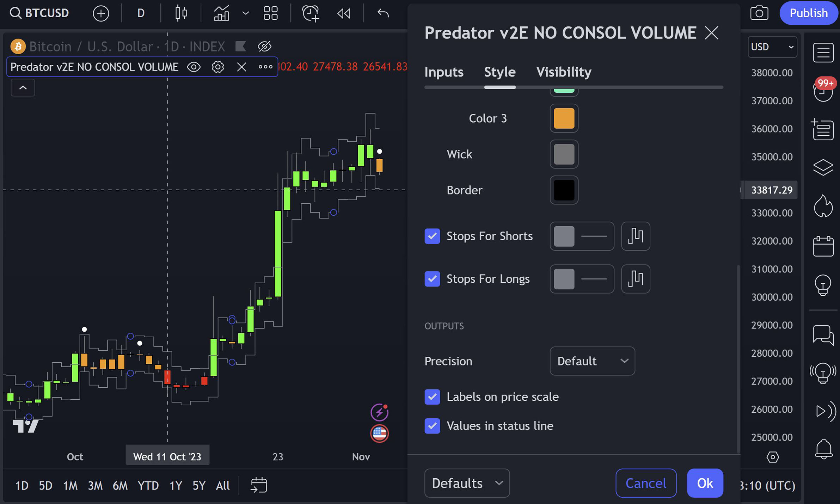Uncheck the Stops For Shorts checkbox

click(x=432, y=236)
